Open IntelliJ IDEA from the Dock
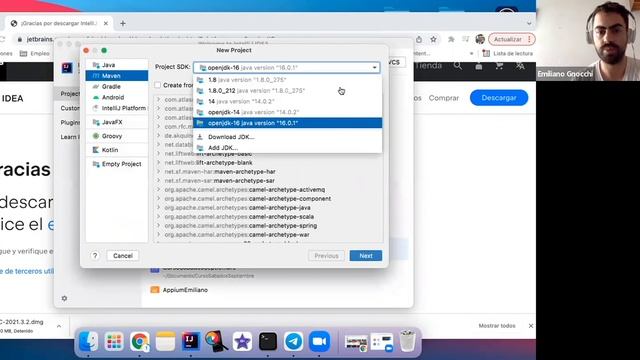 (191, 341)
